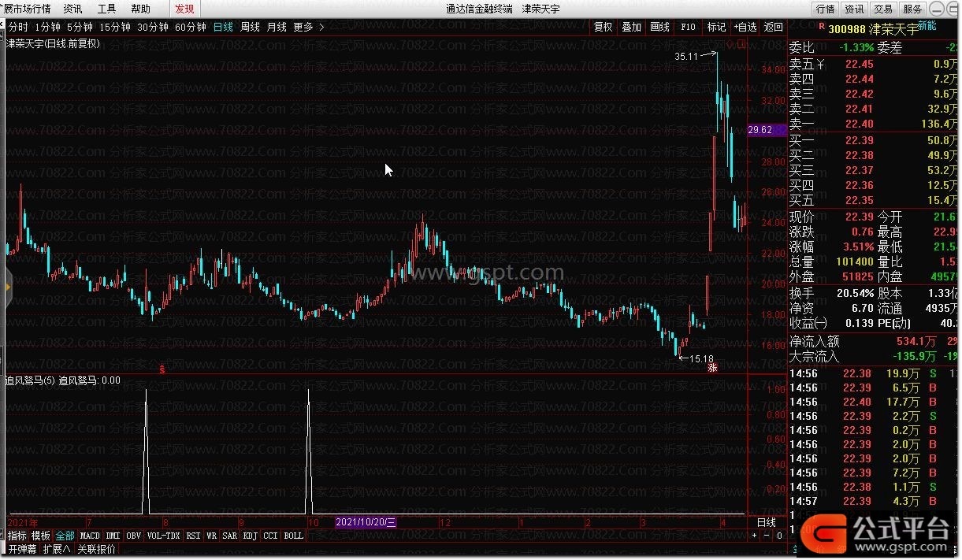Open the 帮助 menu
962x560 pixels.
[140, 9]
